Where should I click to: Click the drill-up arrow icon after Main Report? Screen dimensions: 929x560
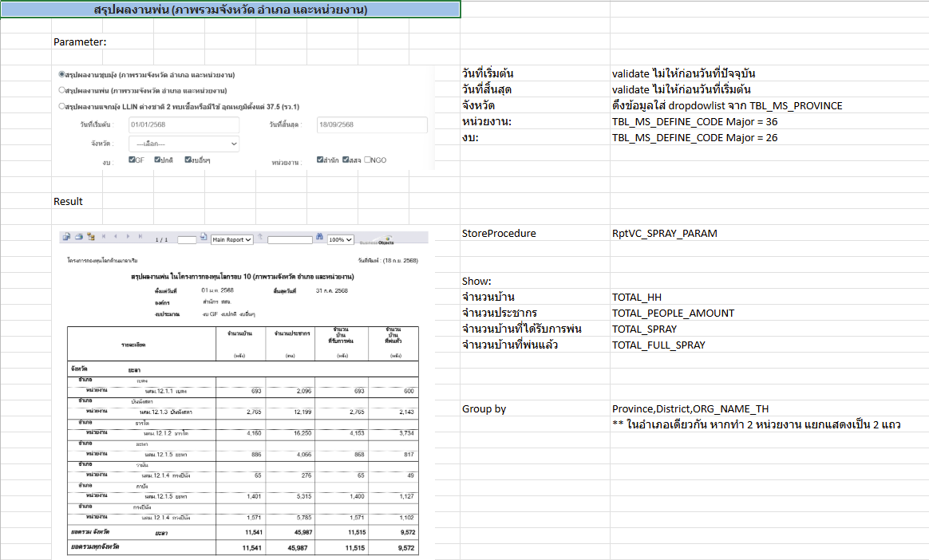pos(259,237)
